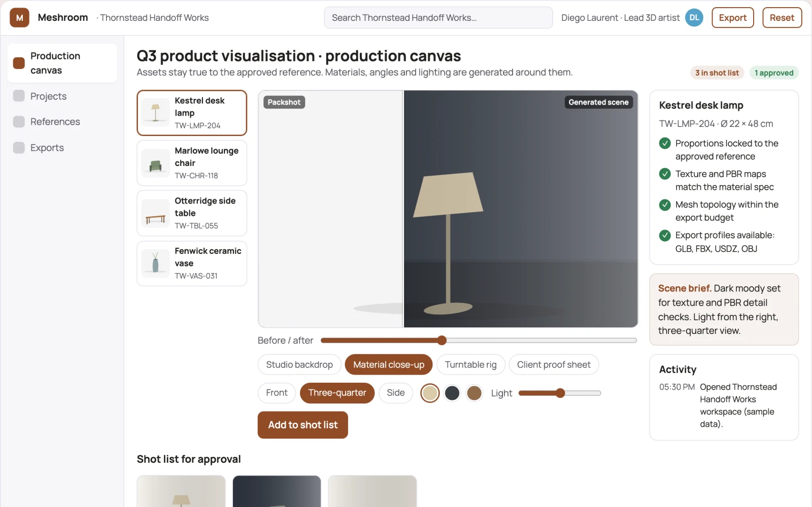The width and height of the screenshot is (812, 507).
Task: Click the Before / after slider handle
Action: pos(442,340)
